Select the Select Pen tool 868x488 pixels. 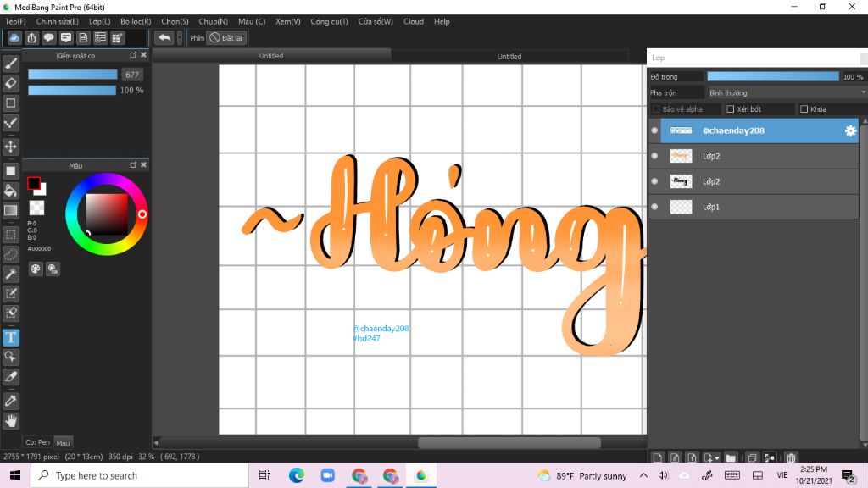(10, 293)
